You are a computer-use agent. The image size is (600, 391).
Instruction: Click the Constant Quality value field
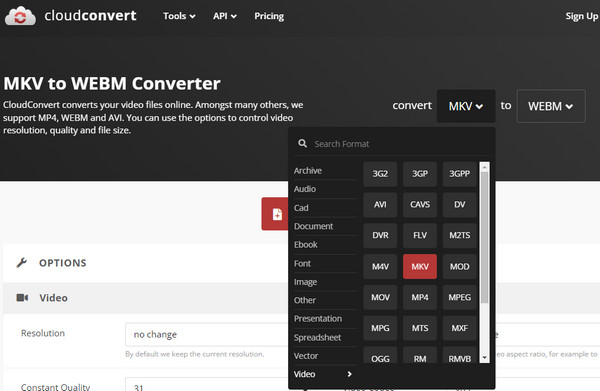[x=207, y=384]
